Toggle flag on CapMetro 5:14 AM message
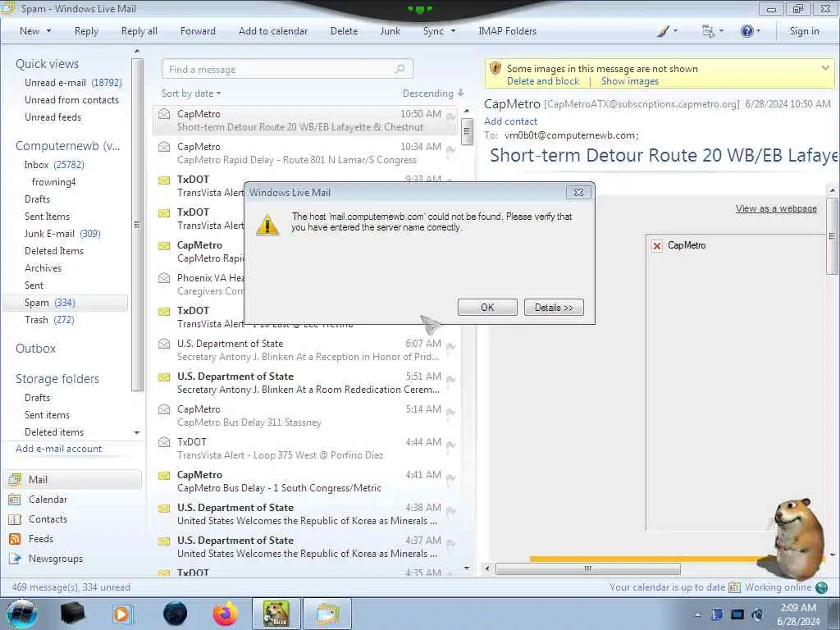 pos(450,412)
